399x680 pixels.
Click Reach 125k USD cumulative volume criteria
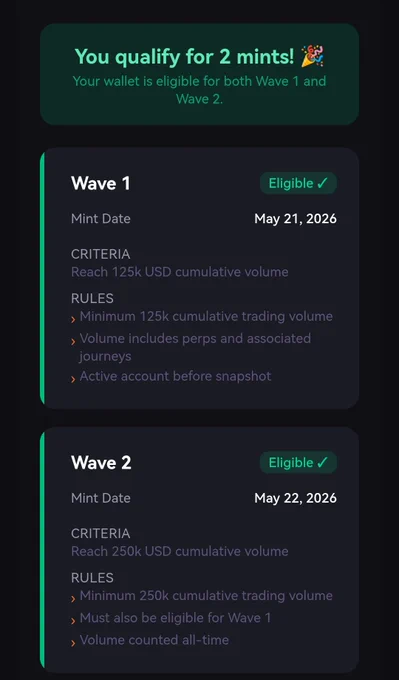(x=180, y=272)
